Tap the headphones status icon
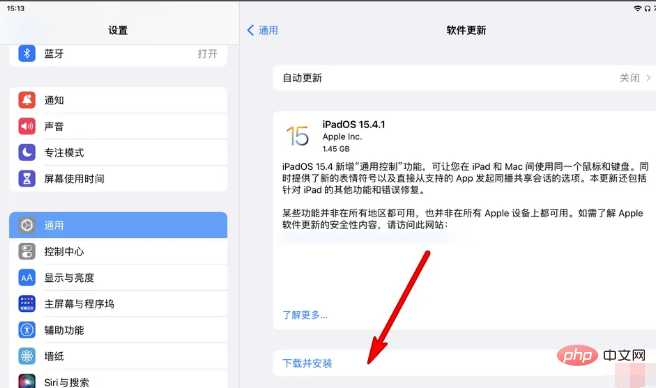 tap(647, 8)
